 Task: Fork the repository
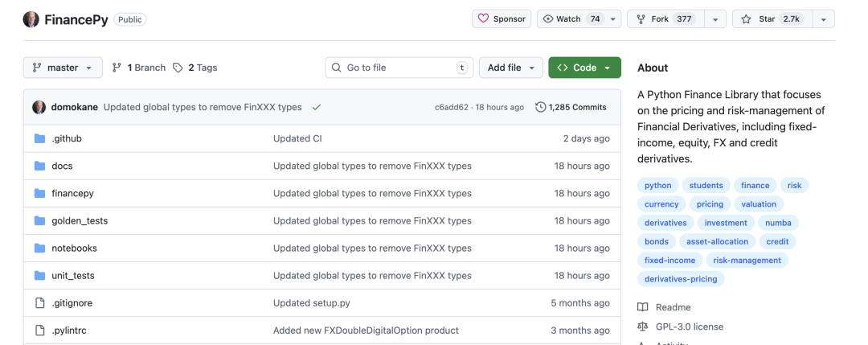click(666, 18)
